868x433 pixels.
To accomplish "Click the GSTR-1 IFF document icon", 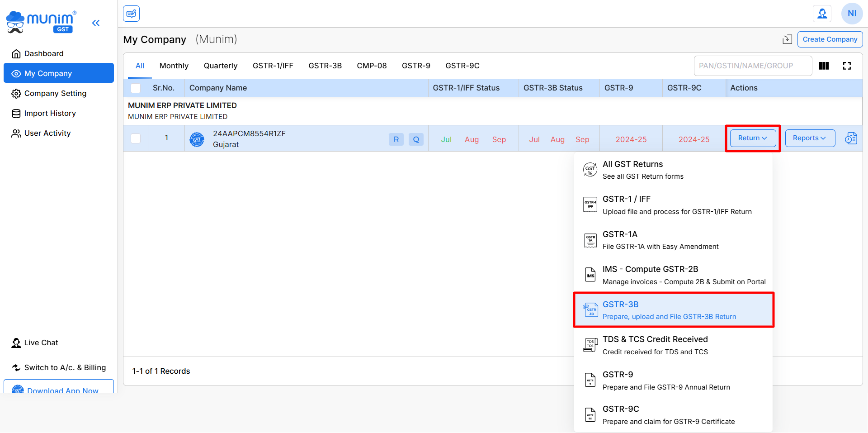I will [590, 205].
